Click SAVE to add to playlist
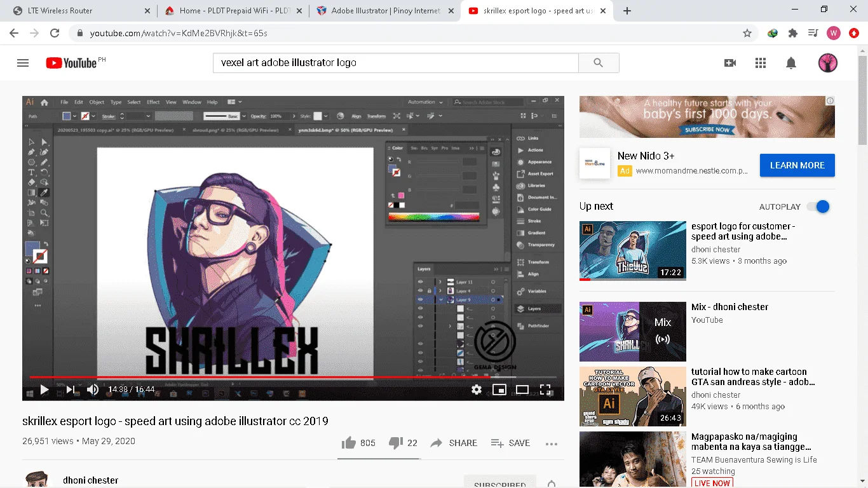Screen dimensions: 868x488 click(510, 443)
